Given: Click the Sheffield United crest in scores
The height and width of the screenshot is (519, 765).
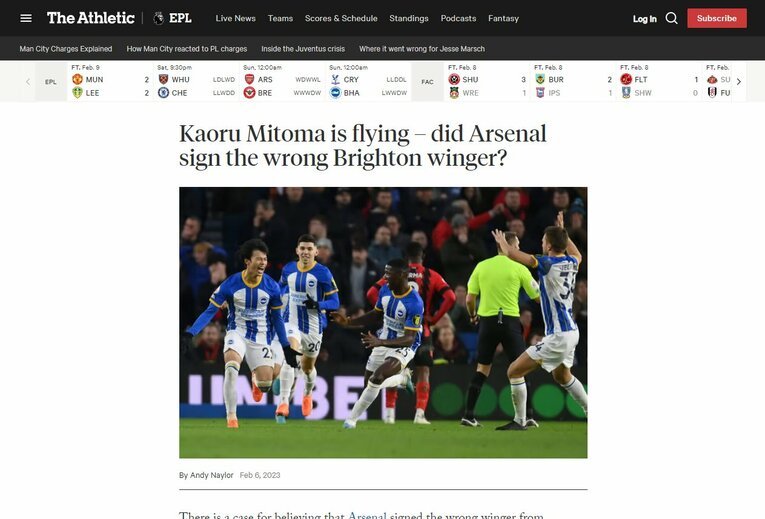Looking at the screenshot, I should point(454,80).
